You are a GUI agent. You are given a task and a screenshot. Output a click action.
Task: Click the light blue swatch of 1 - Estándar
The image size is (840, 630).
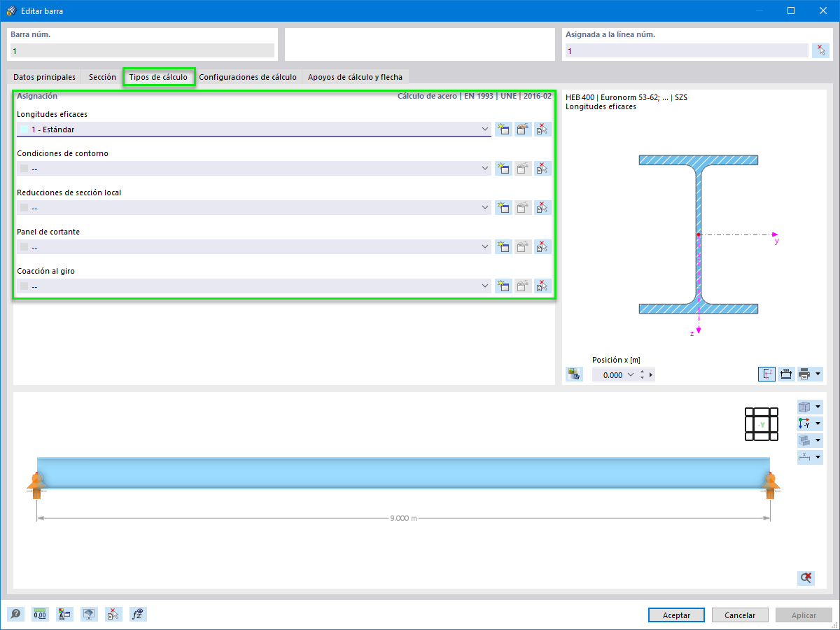[x=24, y=129]
